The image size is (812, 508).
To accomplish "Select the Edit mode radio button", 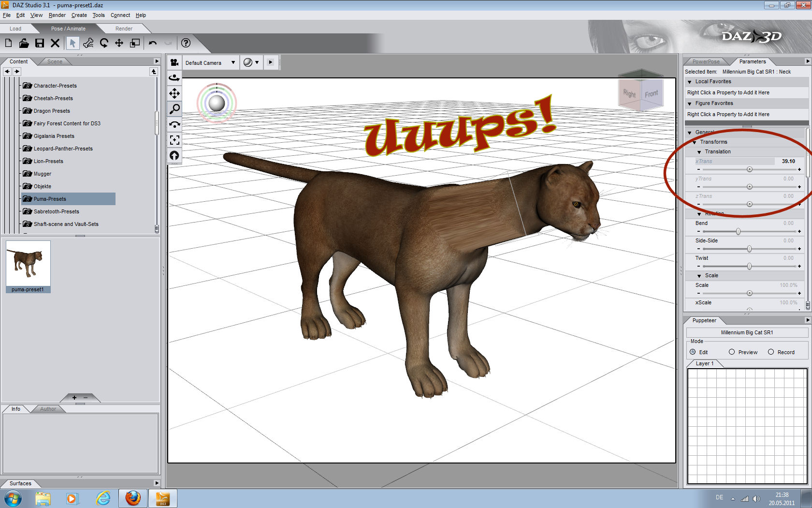I will pos(693,352).
